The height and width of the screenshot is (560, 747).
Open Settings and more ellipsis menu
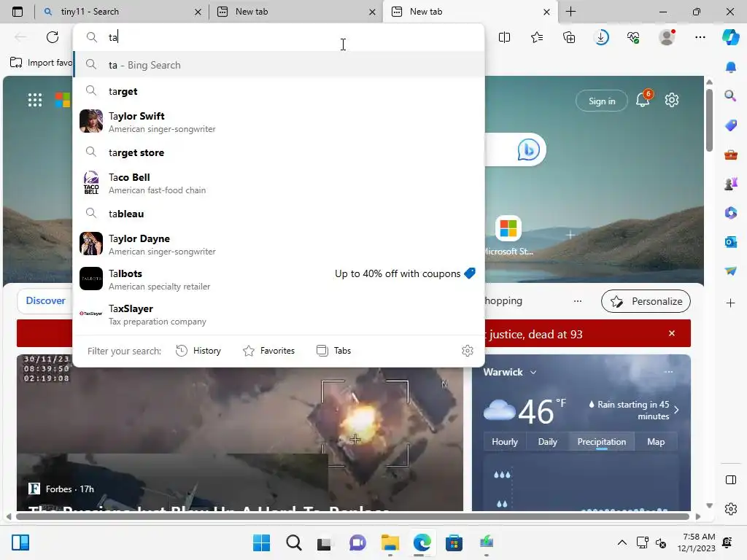pyautogui.click(x=700, y=37)
